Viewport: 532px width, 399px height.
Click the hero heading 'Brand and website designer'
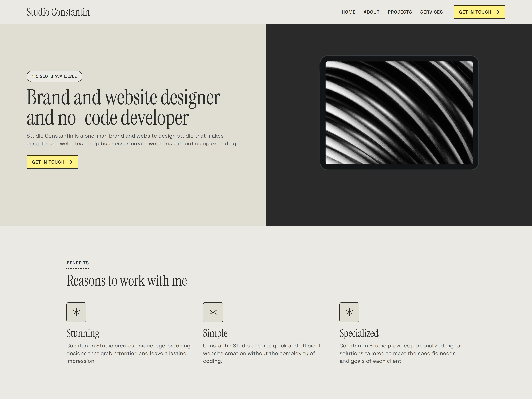[123, 107]
